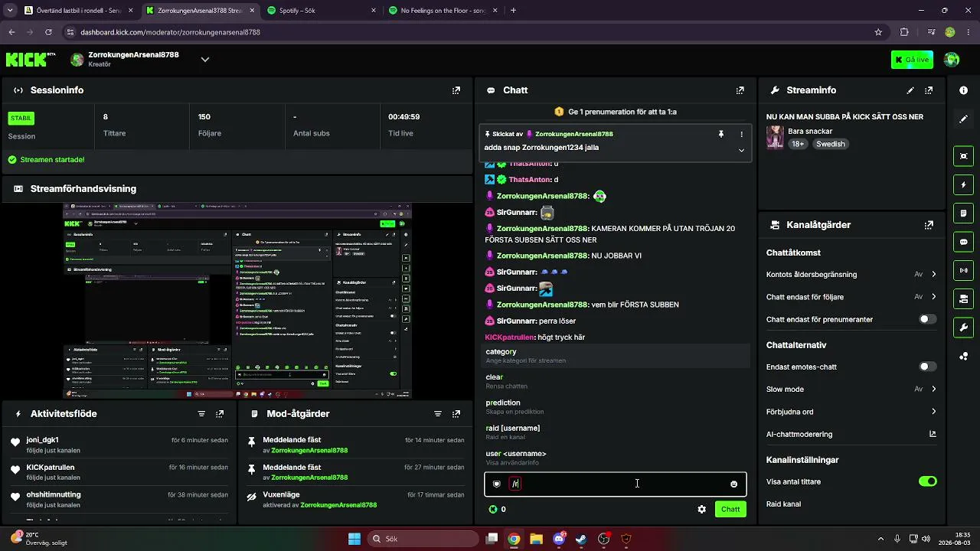Pop out the Mod-åtgärder panel
The image size is (980, 551).
tap(456, 414)
